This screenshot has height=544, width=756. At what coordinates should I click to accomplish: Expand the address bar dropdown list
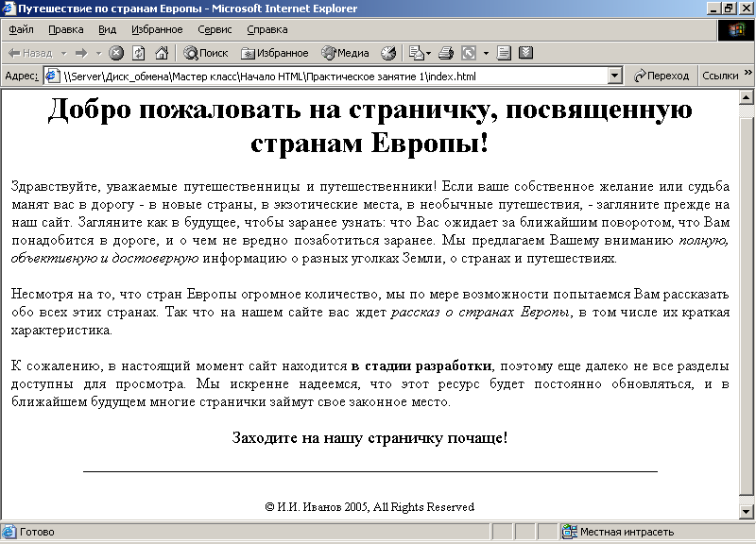click(615, 76)
